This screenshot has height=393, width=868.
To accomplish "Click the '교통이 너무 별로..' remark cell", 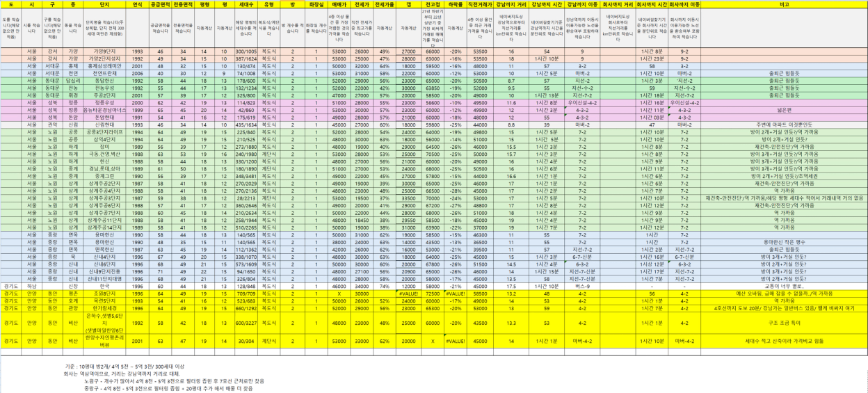I will (784, 286).
